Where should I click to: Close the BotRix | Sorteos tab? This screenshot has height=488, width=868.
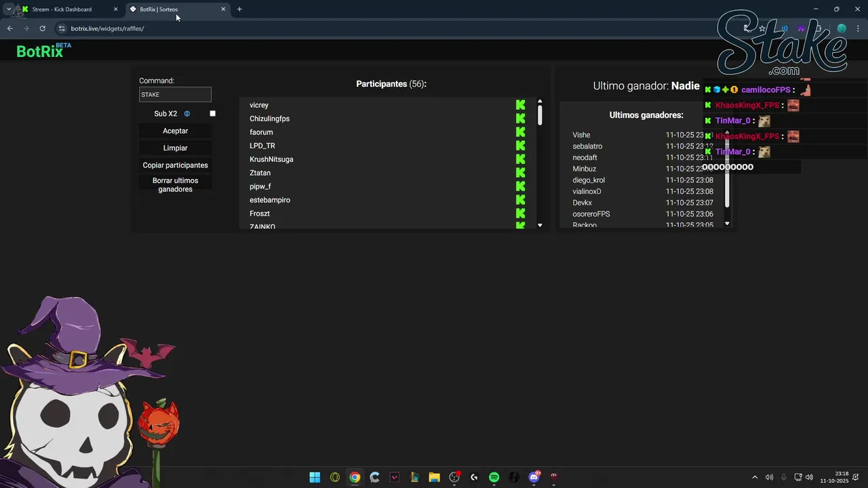pyautogui.click(x=223, y=9)
